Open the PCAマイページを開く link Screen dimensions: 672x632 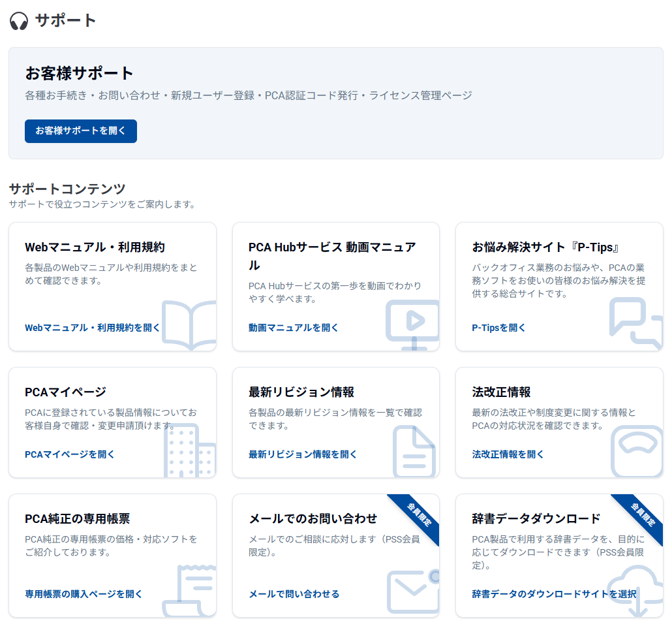(x=70, y=454)
